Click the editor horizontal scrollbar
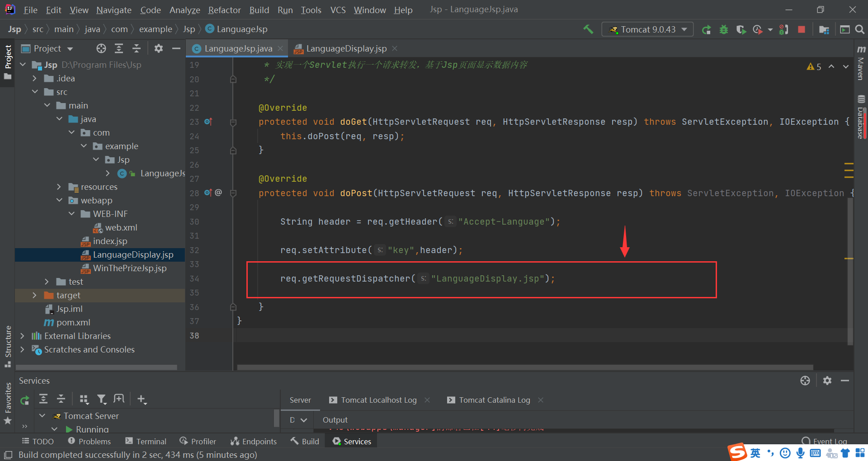Image resolution: width=868 pixels, height=461 pixels. coord(525,367)
